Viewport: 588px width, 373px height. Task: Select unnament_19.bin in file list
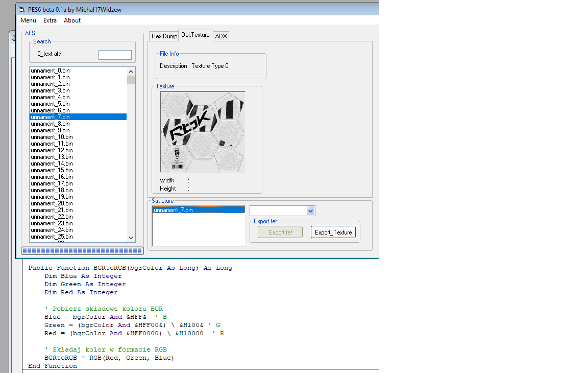[78, 197]
